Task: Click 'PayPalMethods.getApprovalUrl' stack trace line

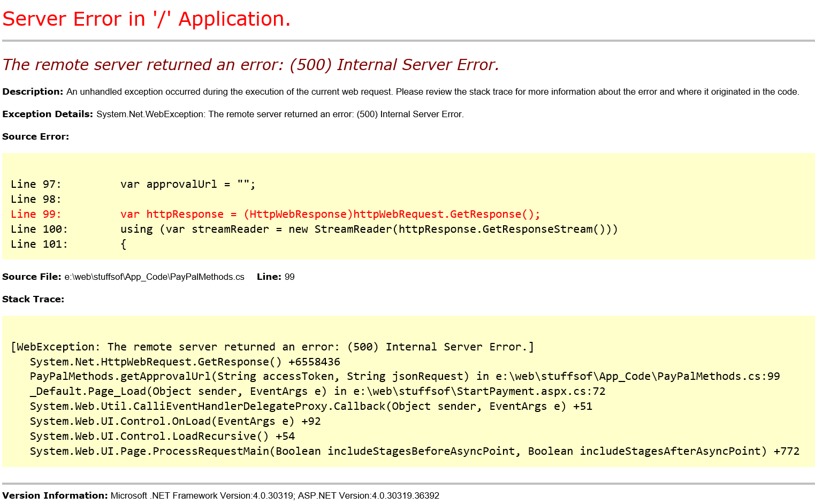Action: pyautogui.click(x=405, y=376)
